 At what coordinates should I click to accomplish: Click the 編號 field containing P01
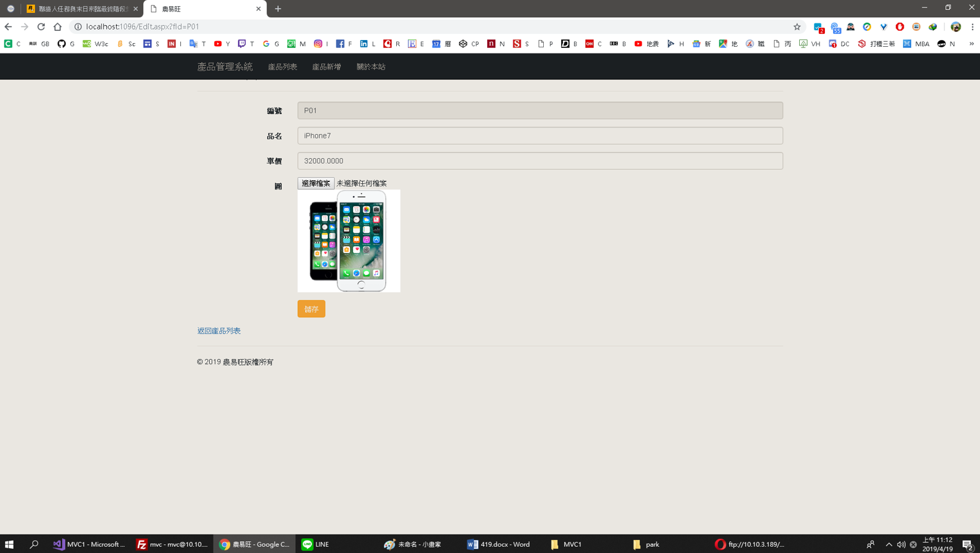coord(540,111)
